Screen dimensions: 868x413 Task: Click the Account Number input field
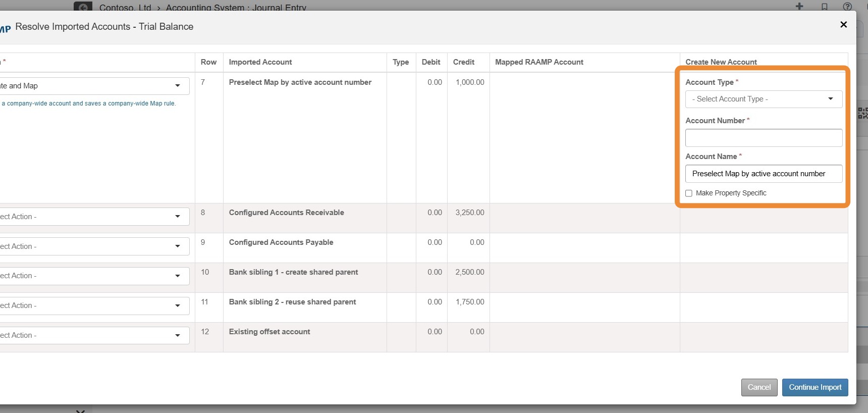[764, 138]
